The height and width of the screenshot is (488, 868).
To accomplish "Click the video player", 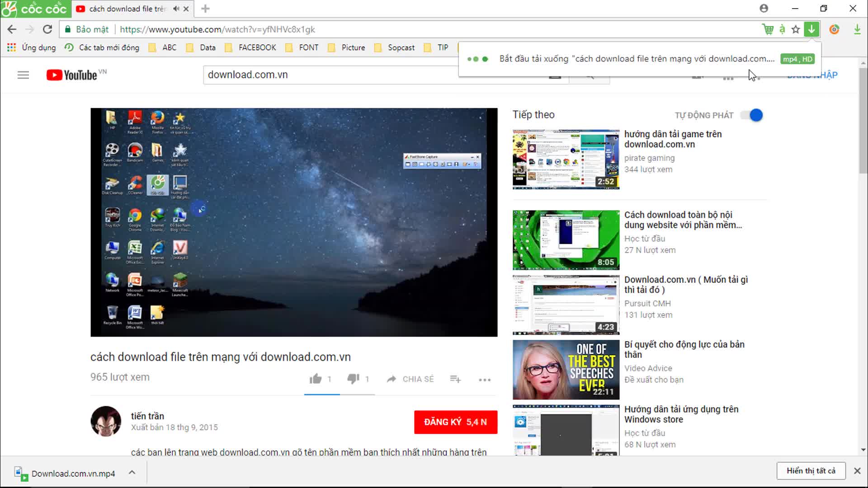I will coord(294,222).
